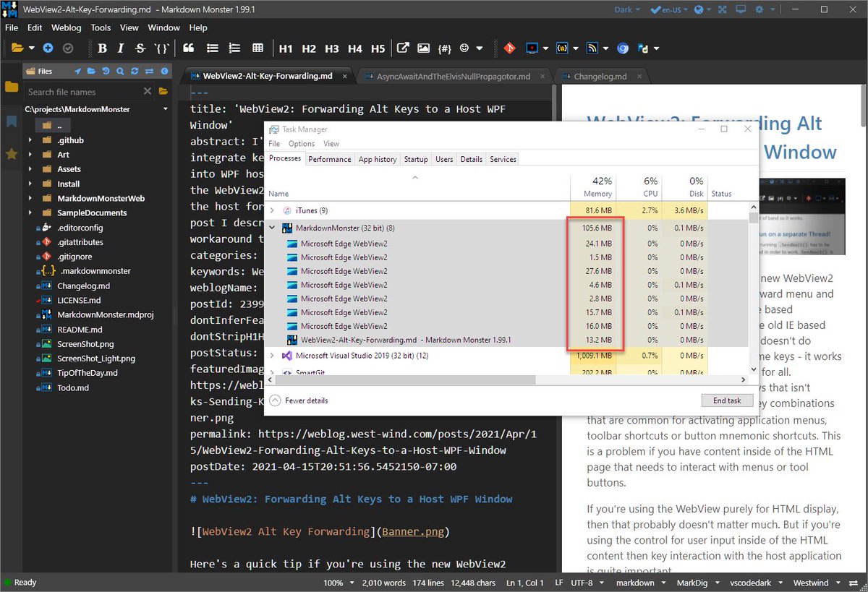
Task: Select Todo.md in the file tree
Action: (73, 387)
